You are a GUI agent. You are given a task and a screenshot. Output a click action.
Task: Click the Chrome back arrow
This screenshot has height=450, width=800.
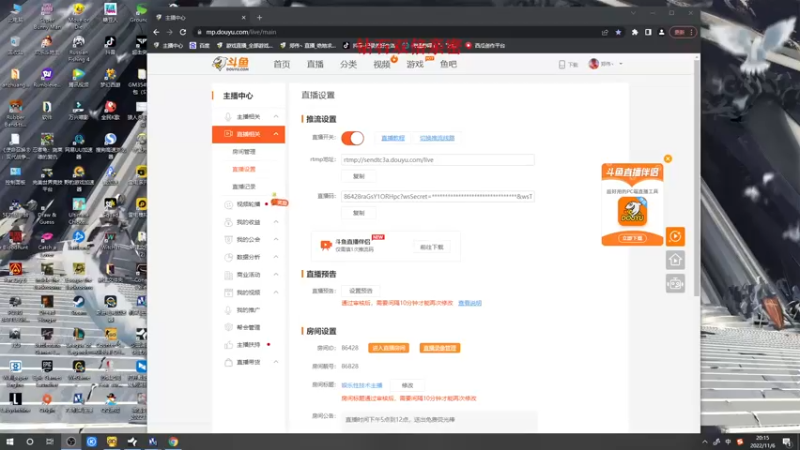click(156, 32)
